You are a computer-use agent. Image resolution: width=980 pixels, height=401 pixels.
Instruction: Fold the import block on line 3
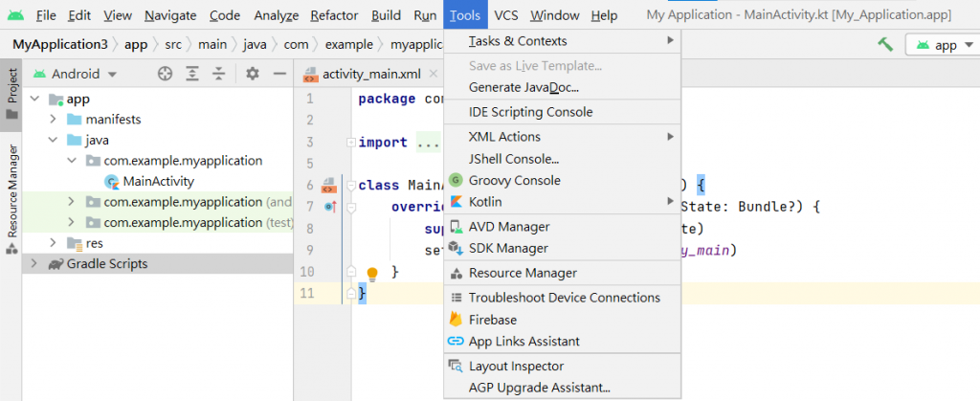point(351,143)
